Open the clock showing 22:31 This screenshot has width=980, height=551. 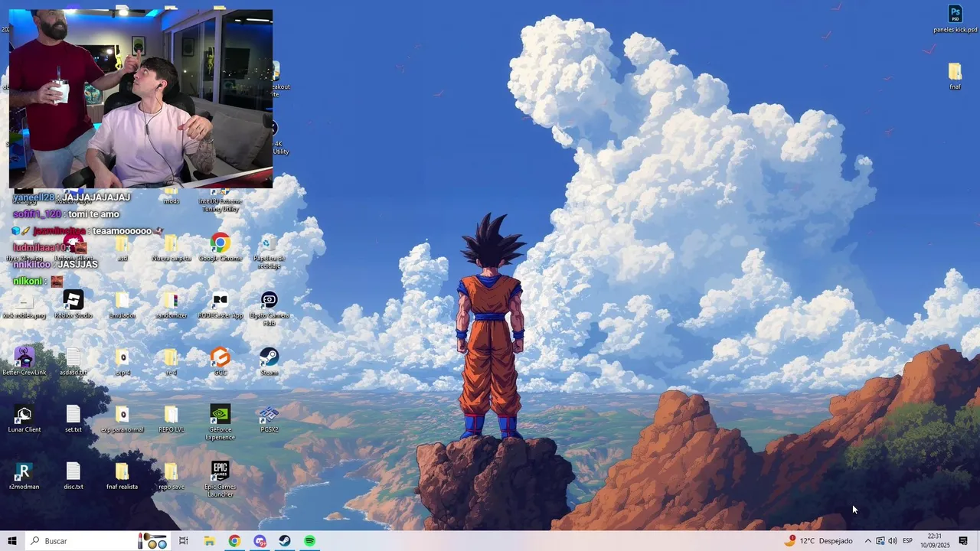pos(935,541)
